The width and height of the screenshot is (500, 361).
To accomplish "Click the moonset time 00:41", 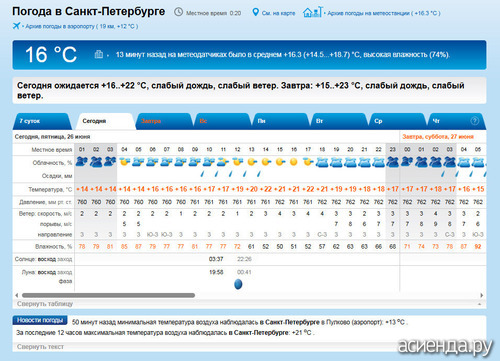I will 244,272.
